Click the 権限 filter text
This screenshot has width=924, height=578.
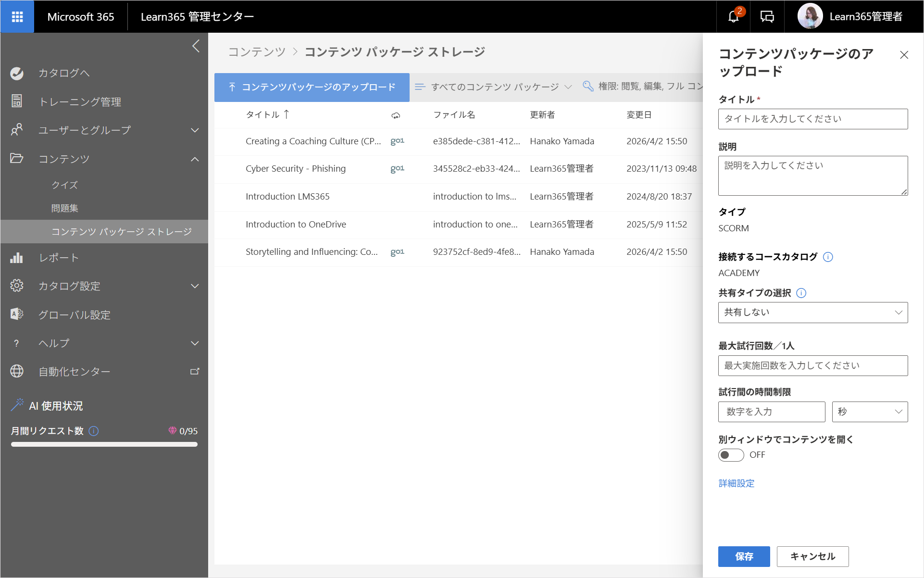[x=650, y=86]
